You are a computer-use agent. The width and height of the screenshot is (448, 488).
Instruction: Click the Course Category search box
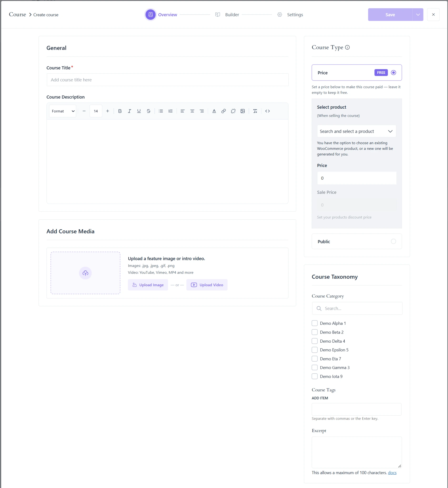pyautogui.click(x=357, y=309)
